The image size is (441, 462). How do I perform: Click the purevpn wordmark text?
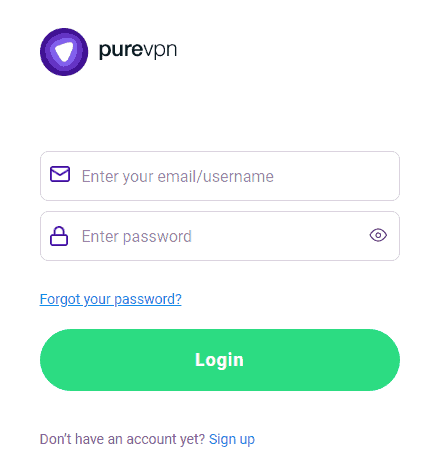pyautogui.click(x=138, y=51)
